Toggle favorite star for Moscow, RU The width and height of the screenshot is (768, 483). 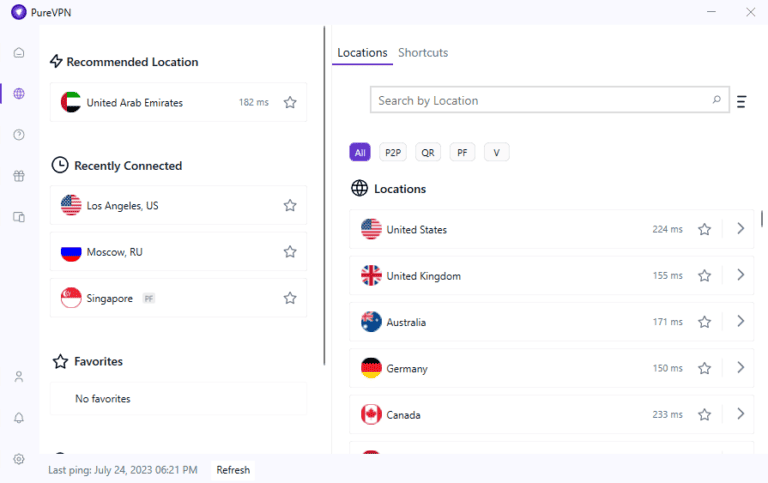290,252
